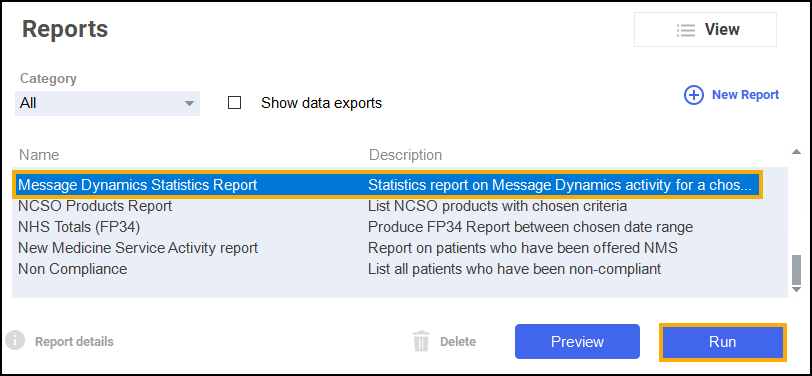Enable Show data exports checkbox
812x376 pixels.
(x=235, y=103)
